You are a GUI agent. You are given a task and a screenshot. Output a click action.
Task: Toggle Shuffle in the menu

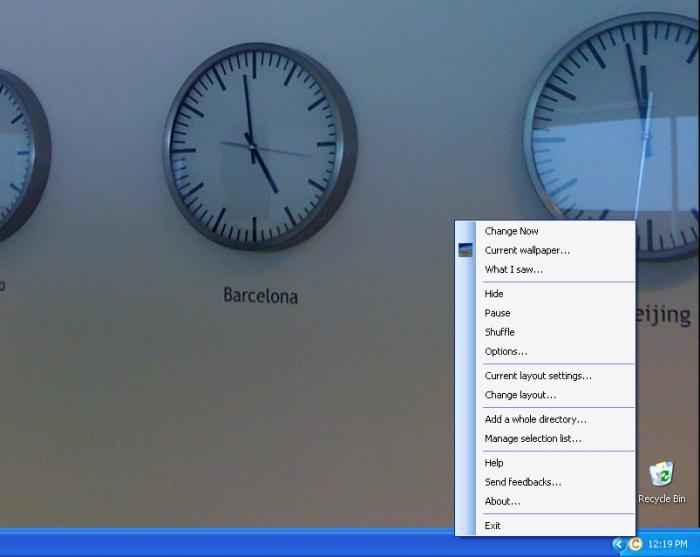tap(545, 332)
